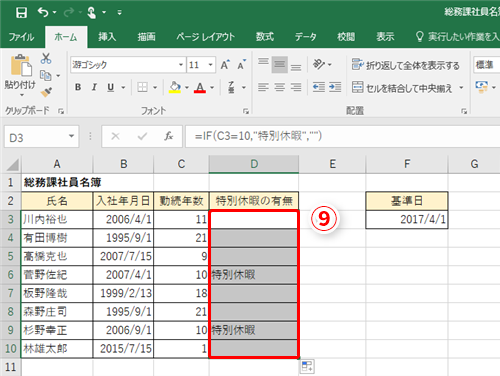
Task: Open the phonetic guide dropdown arrow
Action: click(x=244, y=88)
